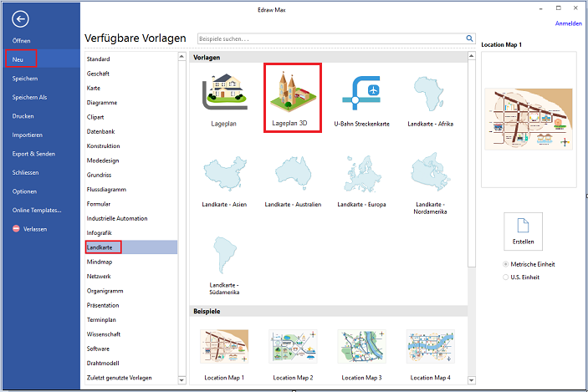Click the Erstellen document icon
Image resolution: width=588 pixels, height=392 pixels.
click(523, 226)
